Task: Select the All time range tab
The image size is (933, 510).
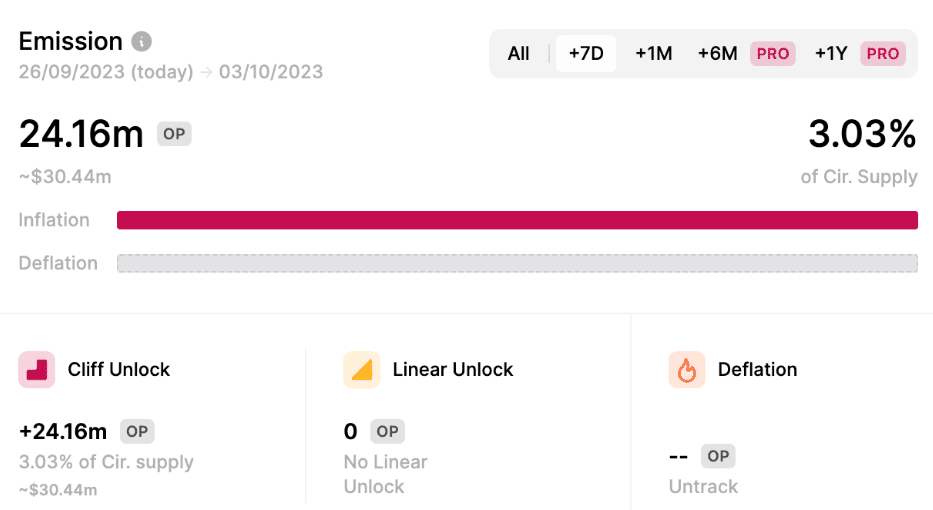Action: click(x=518, y=54)
